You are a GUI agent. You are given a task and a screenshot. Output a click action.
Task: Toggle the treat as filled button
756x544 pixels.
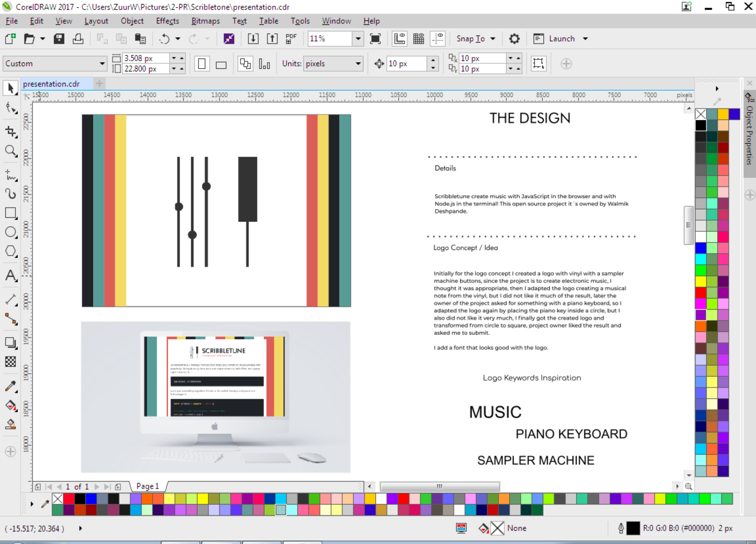[x=538, y=64]
